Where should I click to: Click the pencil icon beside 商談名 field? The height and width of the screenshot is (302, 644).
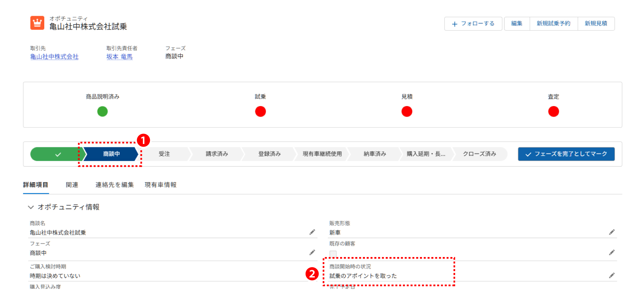tap(312, 232)
